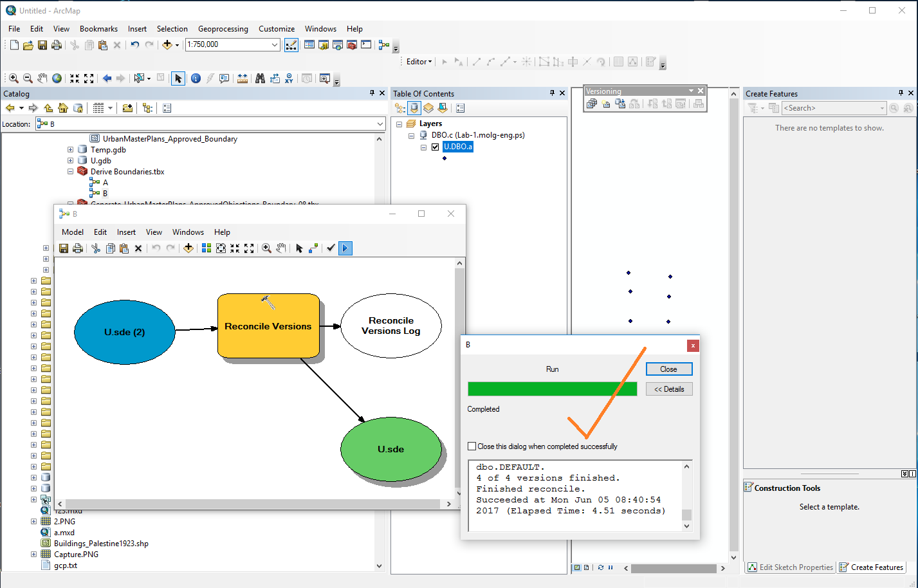
Task: Select the Zoom In tool on Tools toolbar
Action: click(14, 78)
